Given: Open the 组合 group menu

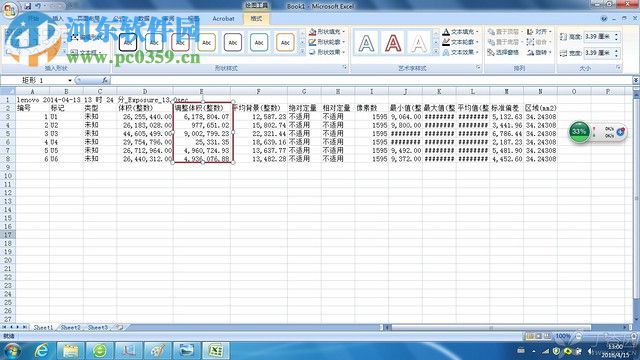Looking at the screenshot, I should (x=539, y=42).
